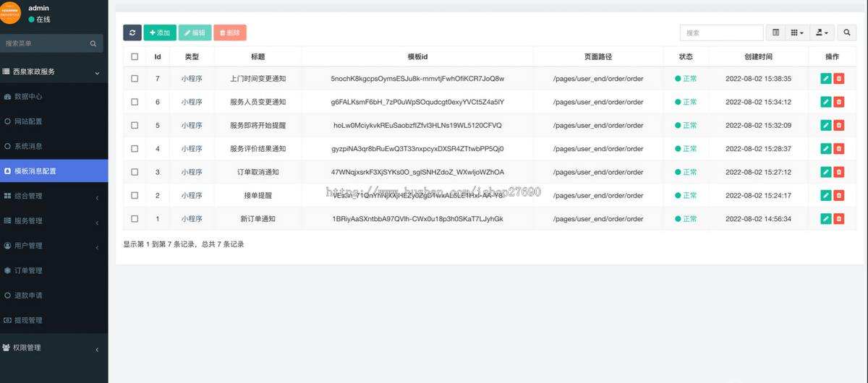Edit row 7 上门时间变更通知 pencil icon

point(826,79)
